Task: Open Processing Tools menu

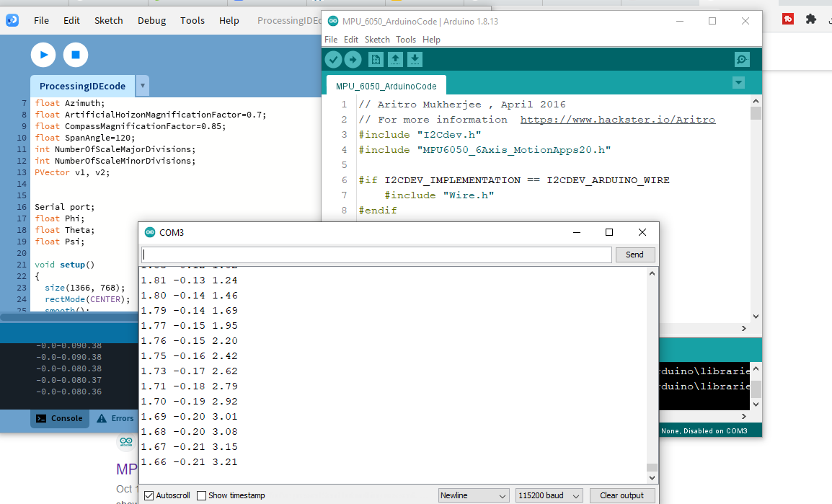Action: 192,21
